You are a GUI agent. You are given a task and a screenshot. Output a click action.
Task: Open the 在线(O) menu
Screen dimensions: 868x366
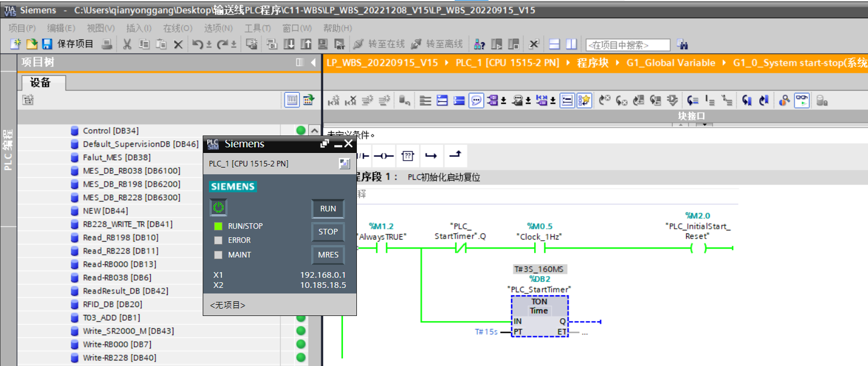(177, 28)
